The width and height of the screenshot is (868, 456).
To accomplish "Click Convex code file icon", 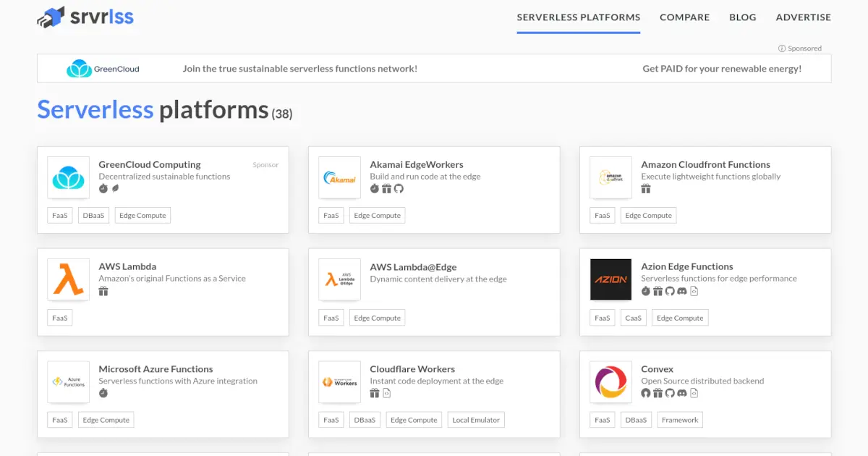I will (694, 393).
